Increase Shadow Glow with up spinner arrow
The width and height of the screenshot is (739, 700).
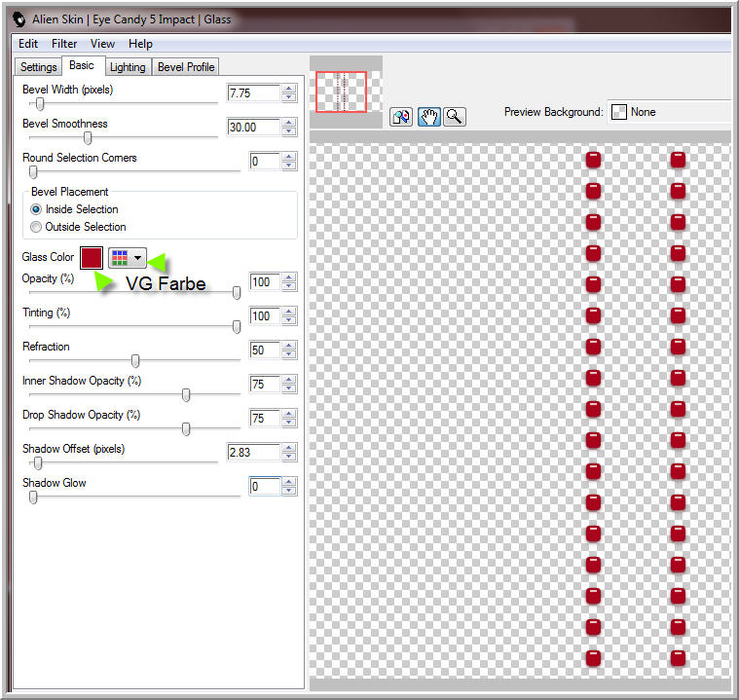coord(289,482)
